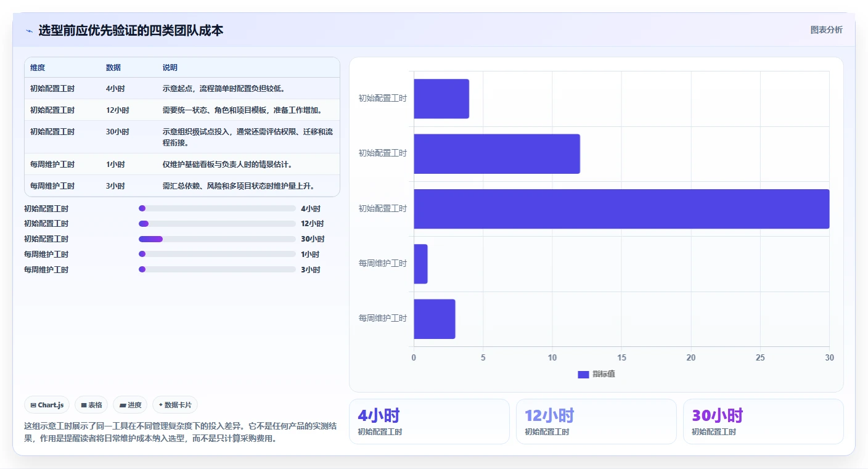Click the purple 指标值 legend swatch
This screenshot has width=868, height=469.
(x=583, y=375)
